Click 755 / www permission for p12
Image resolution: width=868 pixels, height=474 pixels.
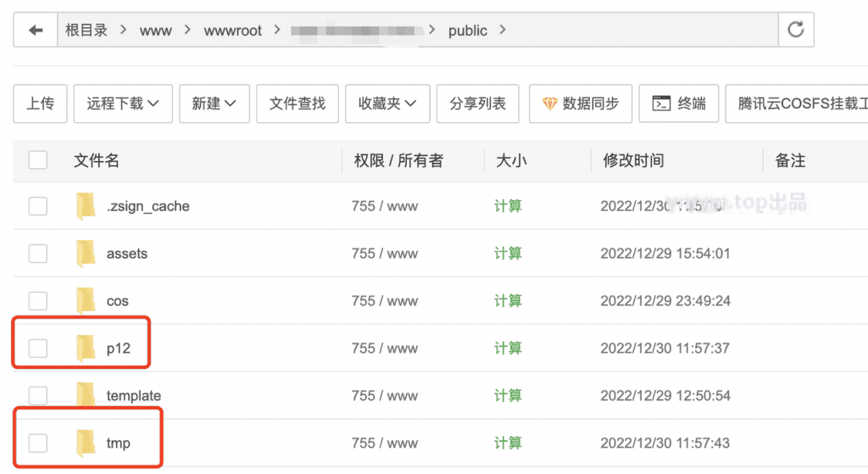(x=385, y=349)
